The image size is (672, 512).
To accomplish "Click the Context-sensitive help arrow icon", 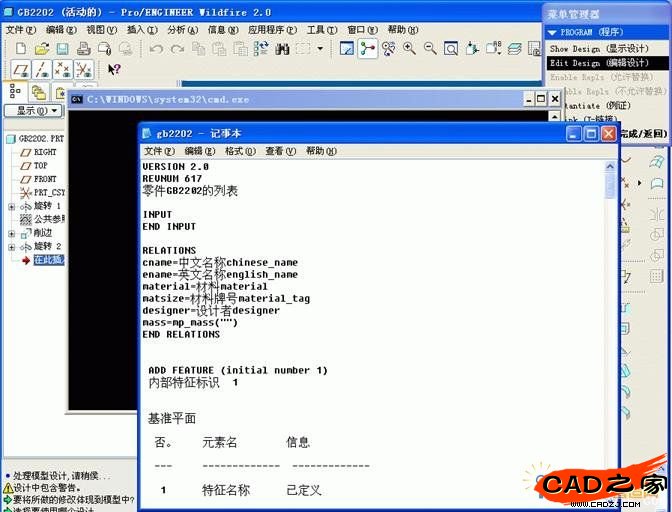I will pyautogui.click(x=114, y=69).
